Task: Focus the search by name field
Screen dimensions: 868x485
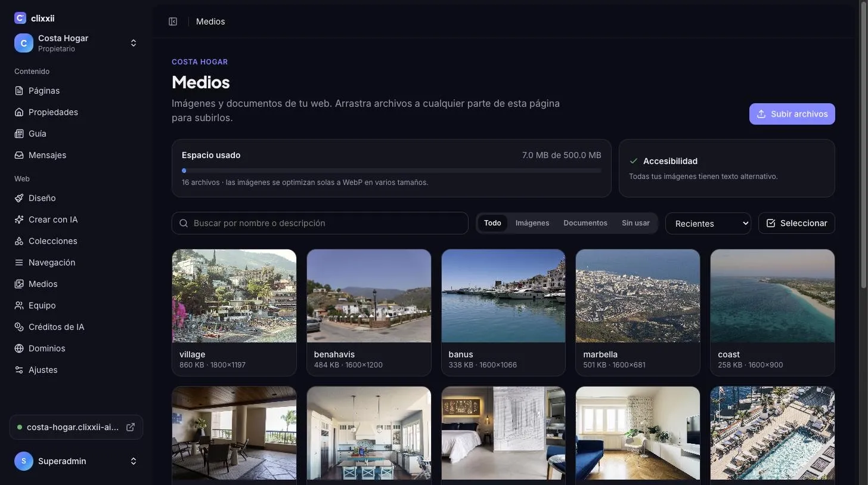Action: [x=320, y=223]
